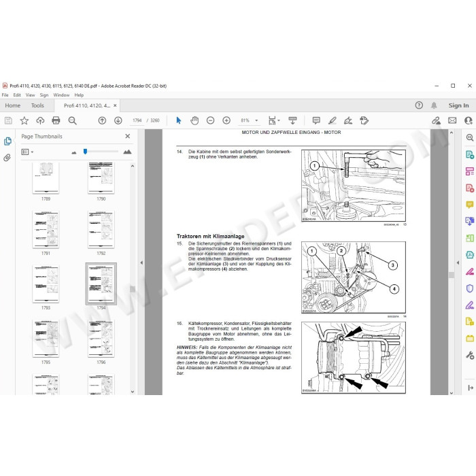Send file by email icon
This screenshot has width=476, height=476.
452,120
